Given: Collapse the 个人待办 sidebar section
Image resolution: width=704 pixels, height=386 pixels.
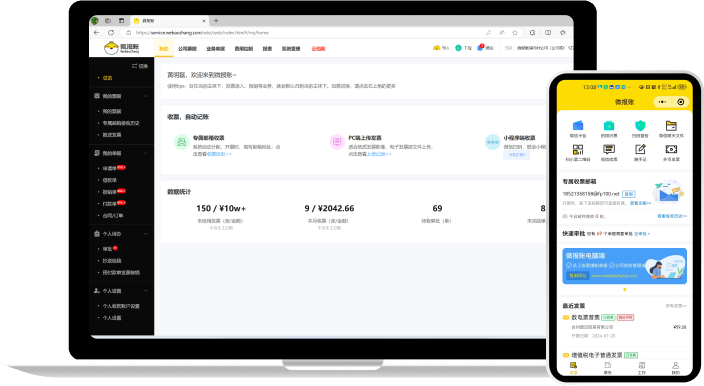Looking at the screenshot, I should coord(145,234).
